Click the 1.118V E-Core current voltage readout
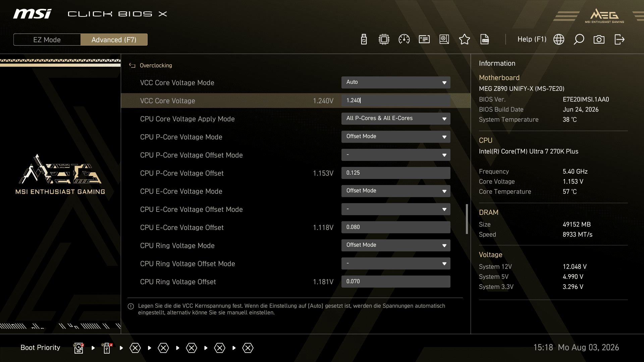The image size is (644, 362). tap(323, 228)
